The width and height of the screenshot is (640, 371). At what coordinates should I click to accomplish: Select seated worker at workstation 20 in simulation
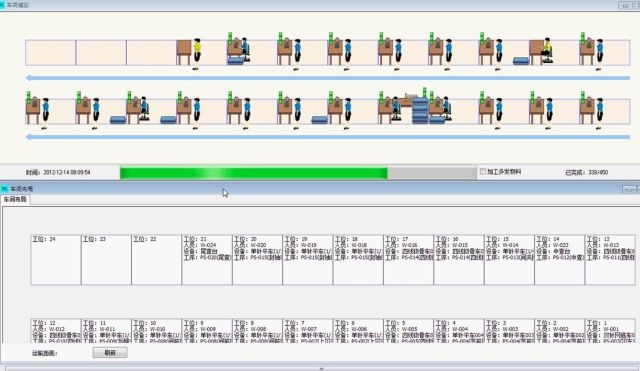[x=245, y=50]
